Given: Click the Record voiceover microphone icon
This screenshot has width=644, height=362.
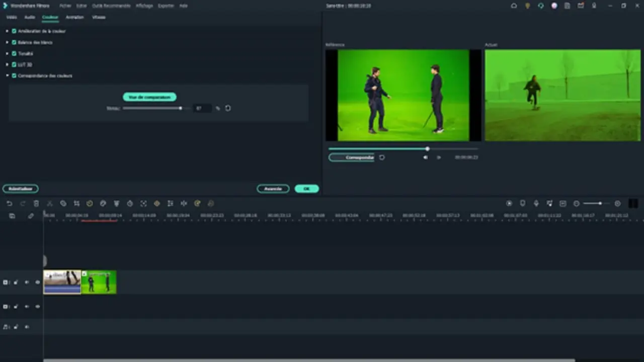Looking at the screenshot, I should [536, 204].
